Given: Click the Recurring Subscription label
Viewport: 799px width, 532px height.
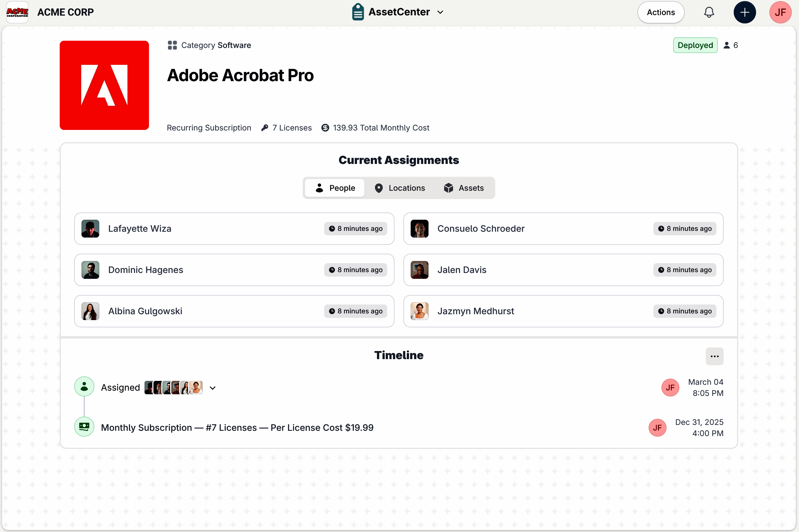Looking at the screenshot, I should click(x=209, y=128).
